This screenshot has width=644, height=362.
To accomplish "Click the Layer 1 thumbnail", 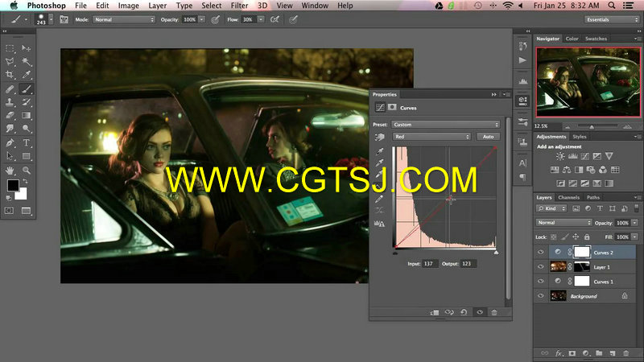I will (x=558, y=267).
